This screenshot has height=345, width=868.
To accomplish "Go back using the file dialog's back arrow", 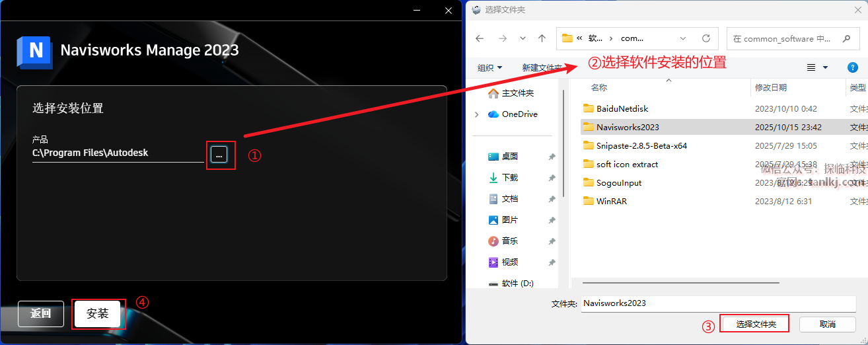I will [x=480, y=38].
